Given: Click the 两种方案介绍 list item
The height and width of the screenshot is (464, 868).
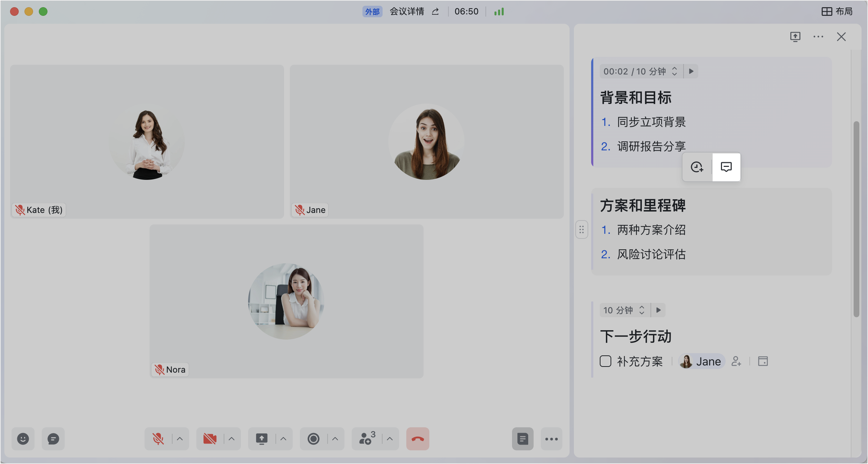Looking at the screenshot, I should pos(652,230).
